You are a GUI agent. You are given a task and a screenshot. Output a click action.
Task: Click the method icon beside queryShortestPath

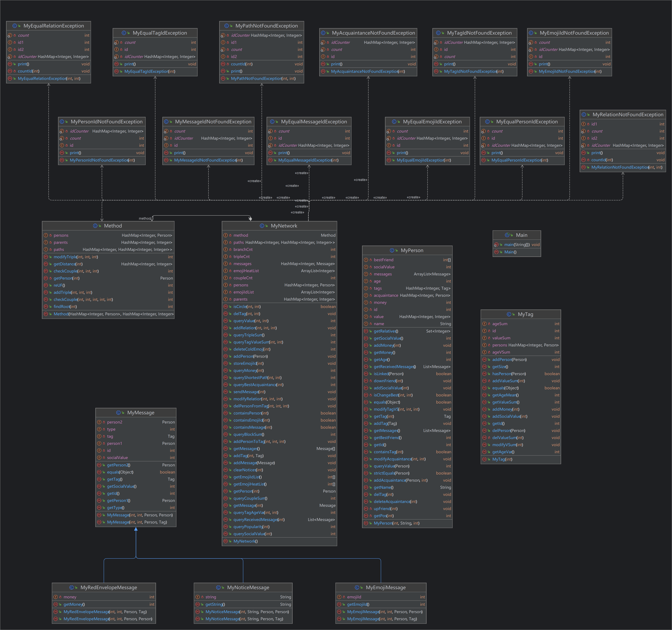[225, 378]
